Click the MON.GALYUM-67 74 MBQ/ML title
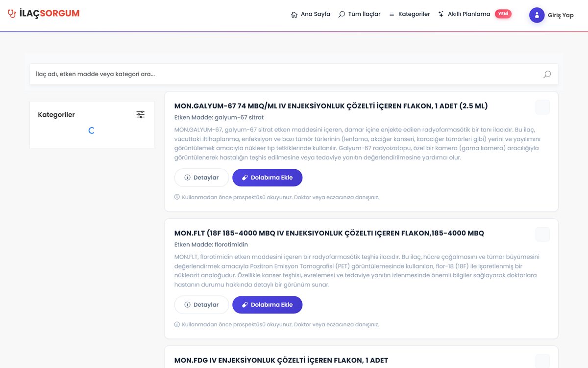 pos(331,106)
